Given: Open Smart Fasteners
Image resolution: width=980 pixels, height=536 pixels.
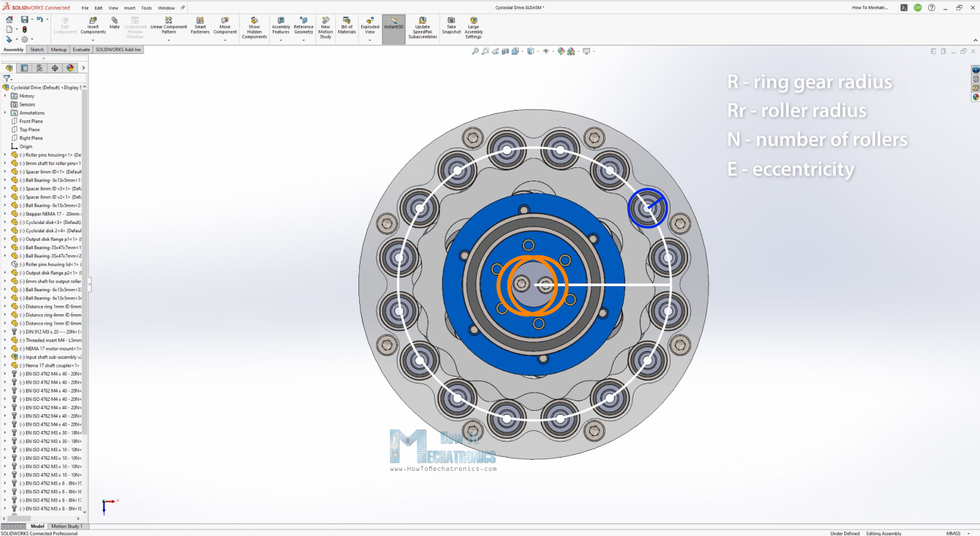Looking at the screenshot, I should point(200,26).
